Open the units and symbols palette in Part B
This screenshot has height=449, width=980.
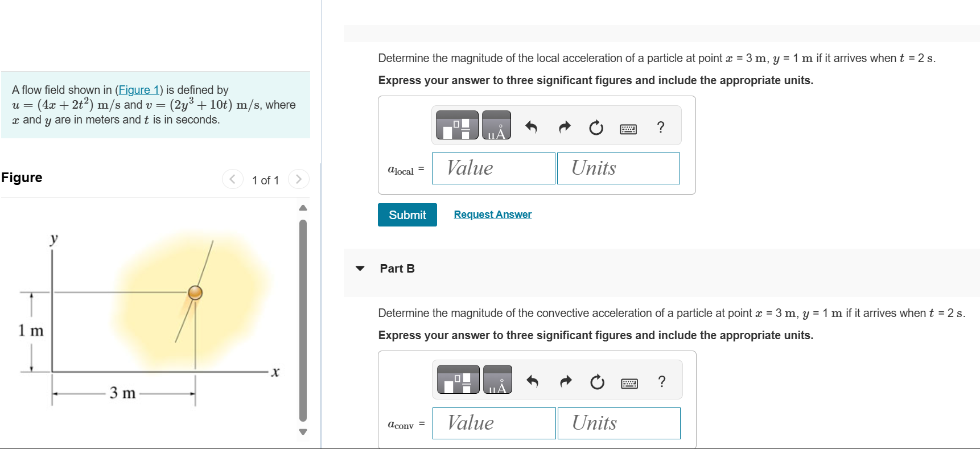(498, 380)
